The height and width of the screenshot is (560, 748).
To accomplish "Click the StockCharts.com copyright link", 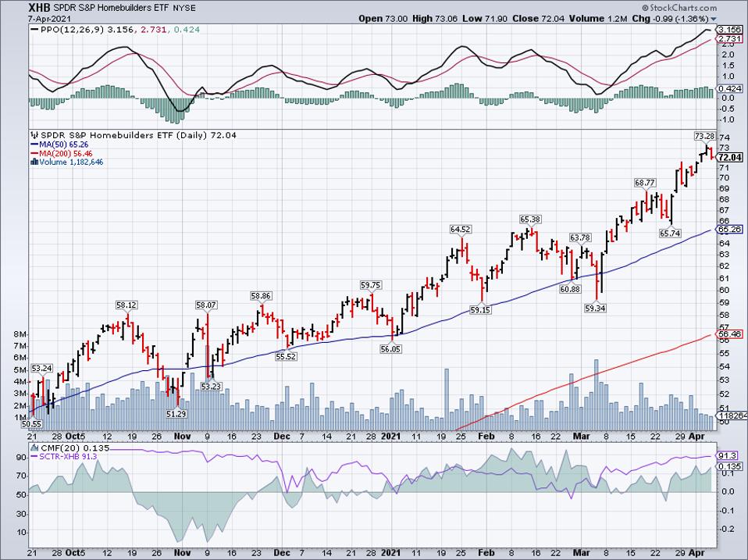I will tap(679, 8).
